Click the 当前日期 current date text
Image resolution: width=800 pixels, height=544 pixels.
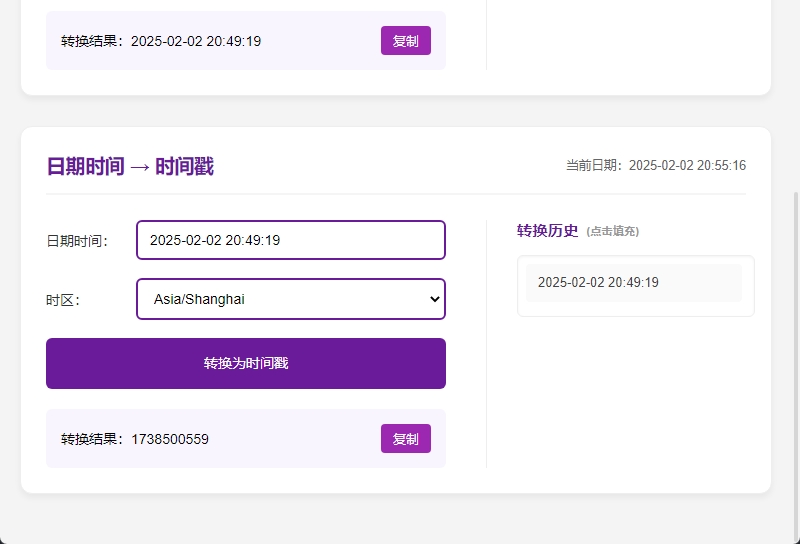click(656, 165)
